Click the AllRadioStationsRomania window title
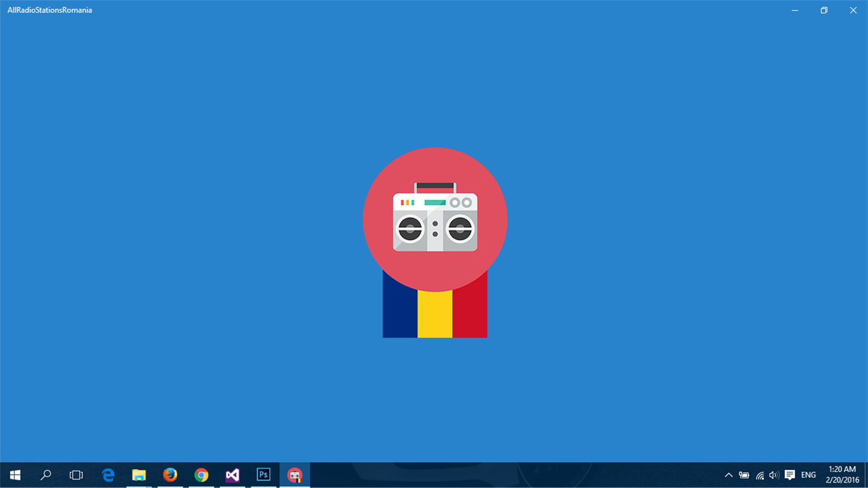 (50, 10)
